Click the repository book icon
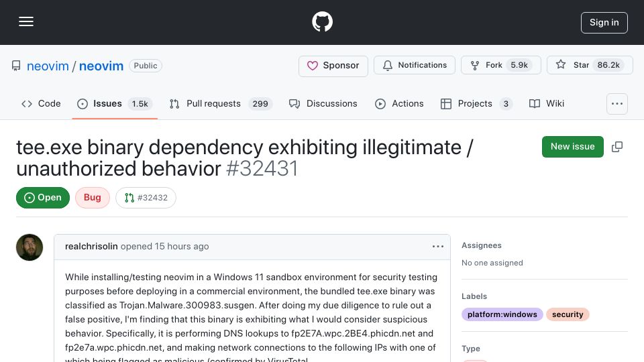Viewport: 644px width, 362px height. click(x=16, y=66)
